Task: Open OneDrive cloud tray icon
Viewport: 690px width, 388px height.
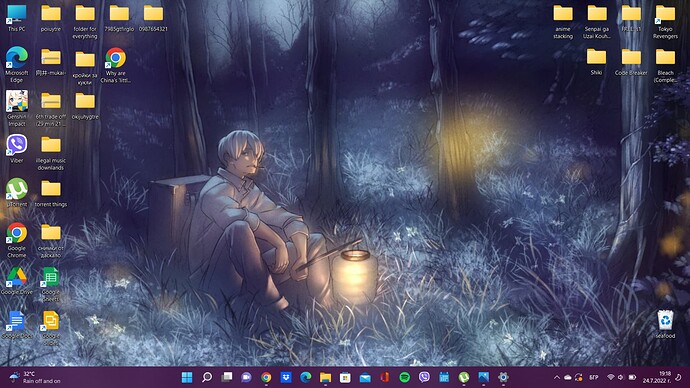Action: click(568, 377)
